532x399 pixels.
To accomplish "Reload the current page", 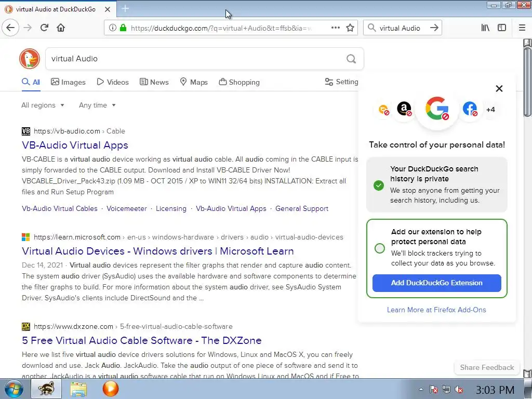I will (44, 28).
